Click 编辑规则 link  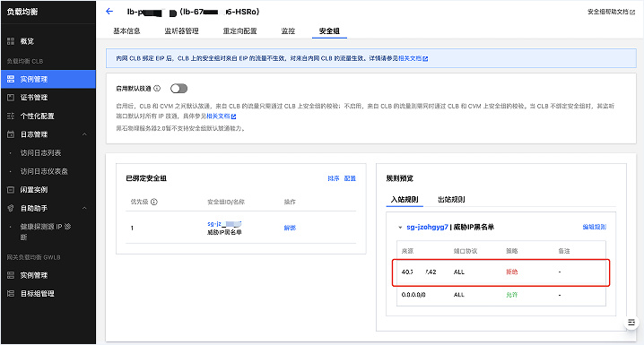tap(595, 227)
